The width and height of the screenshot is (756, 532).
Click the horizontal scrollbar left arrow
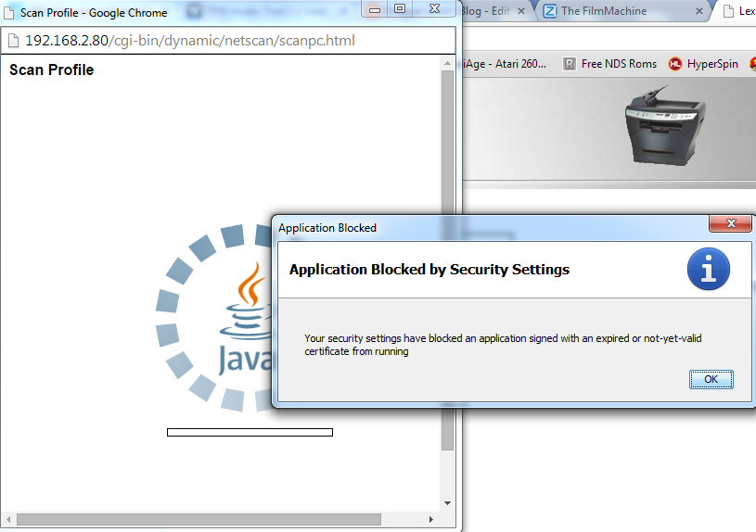pyautogui.click(x=8, y=519)
